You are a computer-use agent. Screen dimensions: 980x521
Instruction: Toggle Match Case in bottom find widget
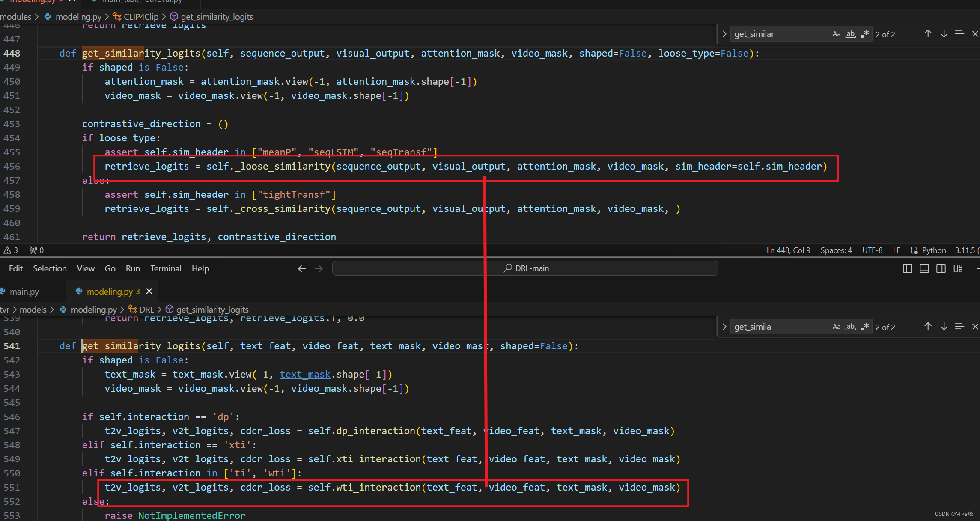click(x=836, y=327)
